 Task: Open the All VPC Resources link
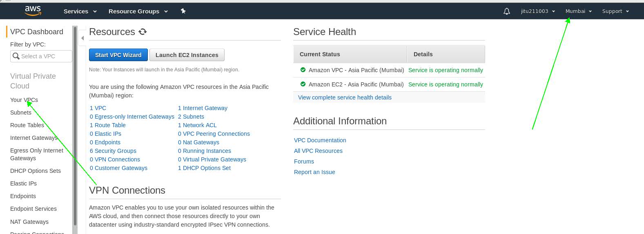pos(318,151)
